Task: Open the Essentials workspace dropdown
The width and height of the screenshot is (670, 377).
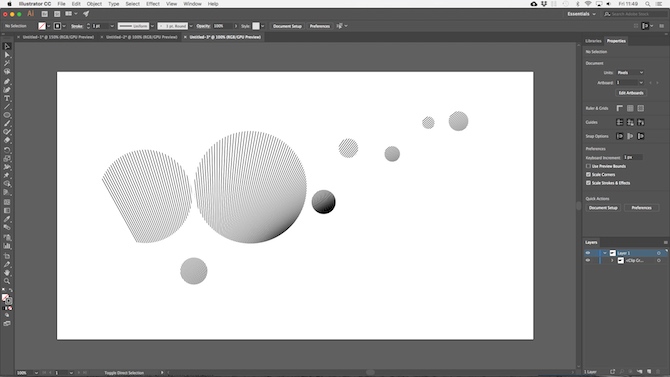Action: pyautogui.click(x=581, y=14)
